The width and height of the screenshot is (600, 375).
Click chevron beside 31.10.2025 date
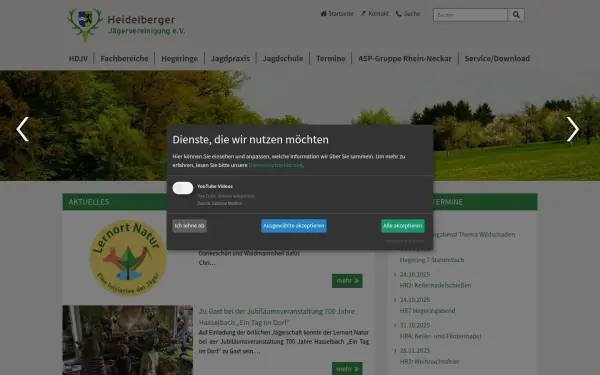pos(395,325)
